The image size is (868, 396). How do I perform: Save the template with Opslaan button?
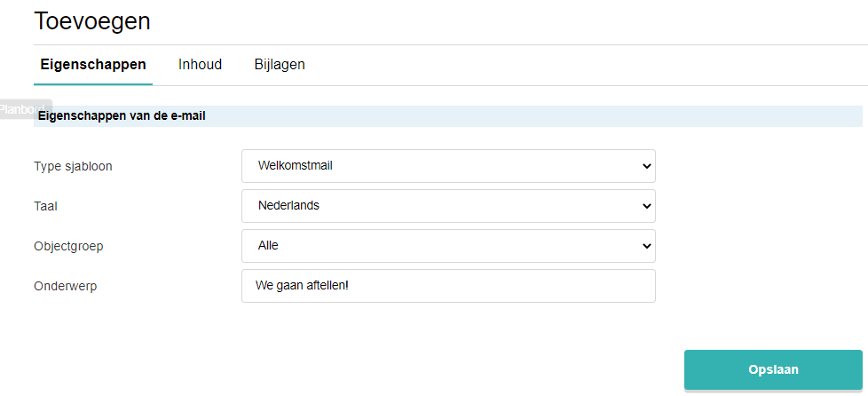pyautogui.click(x=773, y=369)
